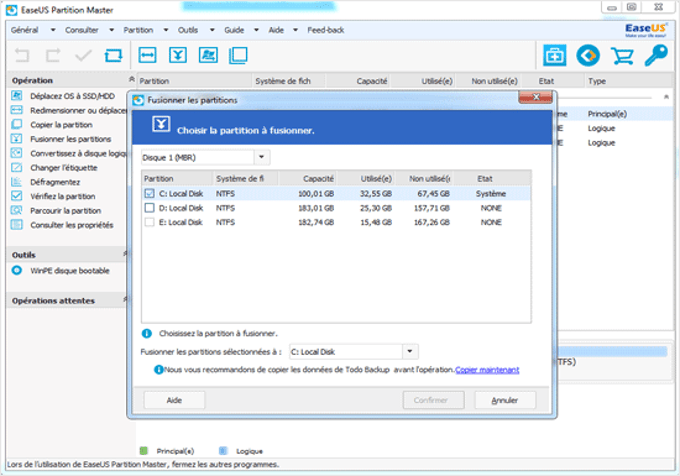Open the Guide menu

234,30
